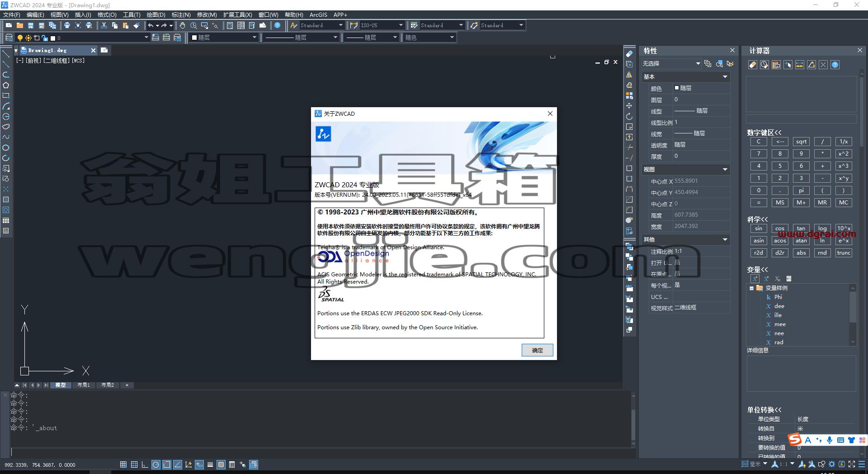Add a new layout with plus tab

[x=127, y=385]
